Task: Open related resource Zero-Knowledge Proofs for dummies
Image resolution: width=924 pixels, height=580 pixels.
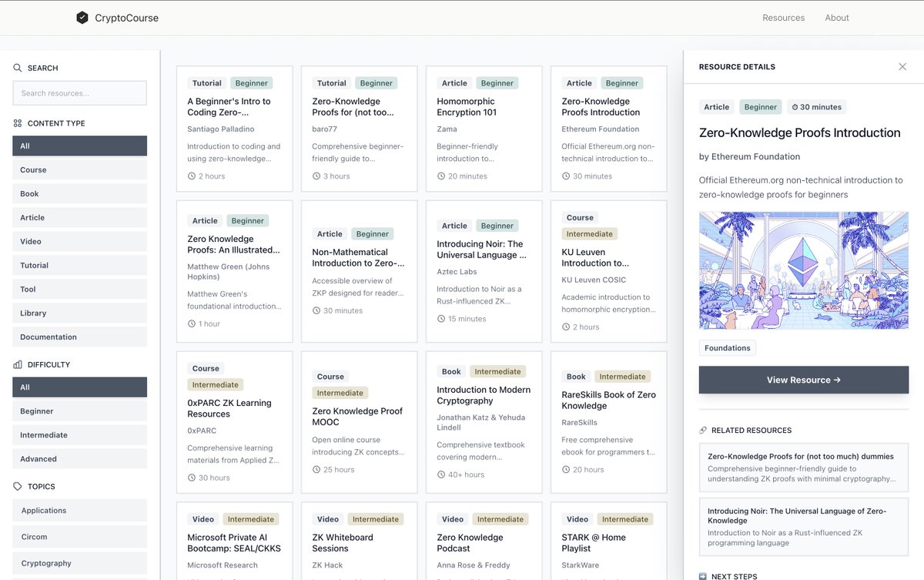Action: point(804,468)
